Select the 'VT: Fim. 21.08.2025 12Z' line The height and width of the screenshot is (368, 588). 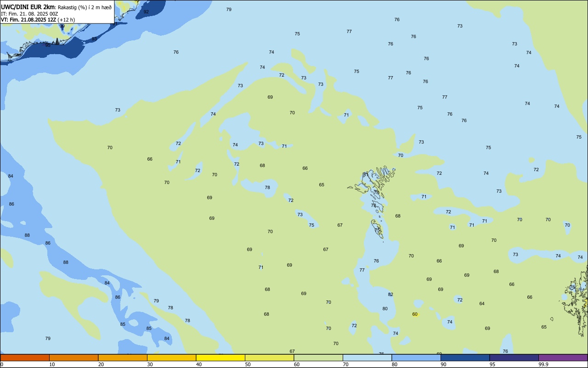coord(28,20)
